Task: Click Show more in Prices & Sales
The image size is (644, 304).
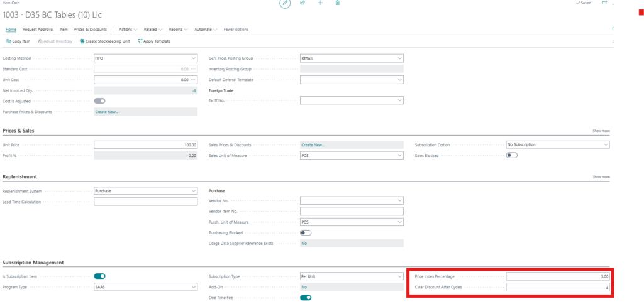Action: click(x=601, y=131)
